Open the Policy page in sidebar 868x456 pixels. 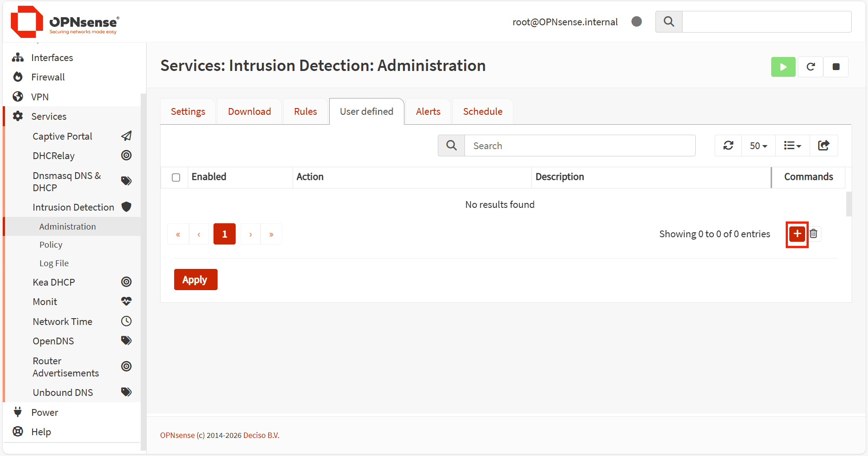point(51,245)
